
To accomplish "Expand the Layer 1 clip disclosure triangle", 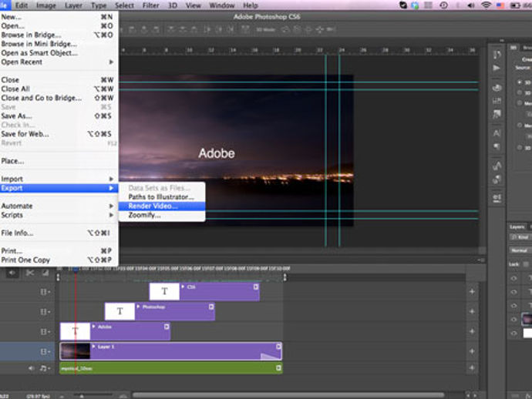I will (93, 347).
